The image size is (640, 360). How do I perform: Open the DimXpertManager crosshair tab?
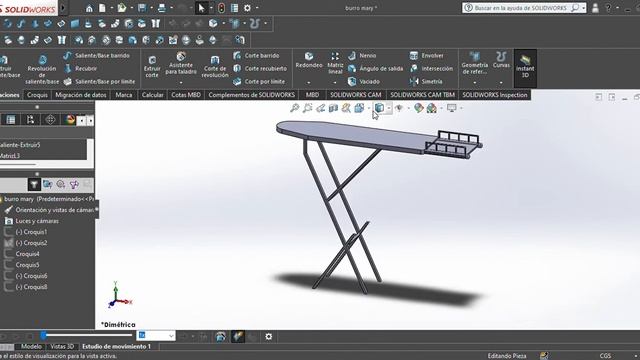[x=50, y=120]
